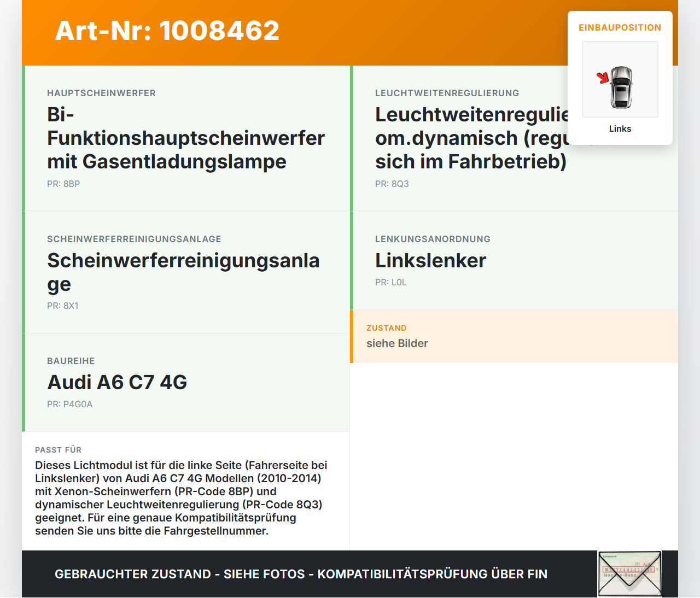Select the Einbauposition tab heading
The image size is (700, 598).
[x=620, y=27]
